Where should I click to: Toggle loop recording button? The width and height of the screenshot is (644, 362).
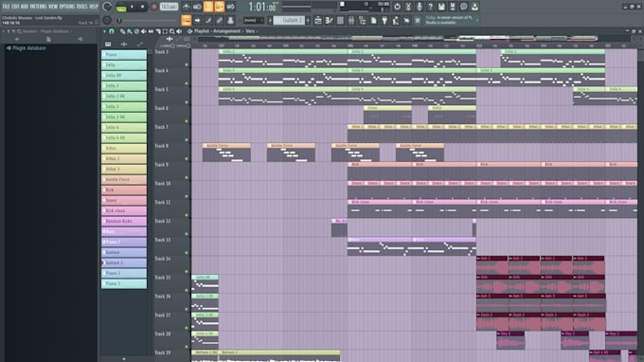230,7
